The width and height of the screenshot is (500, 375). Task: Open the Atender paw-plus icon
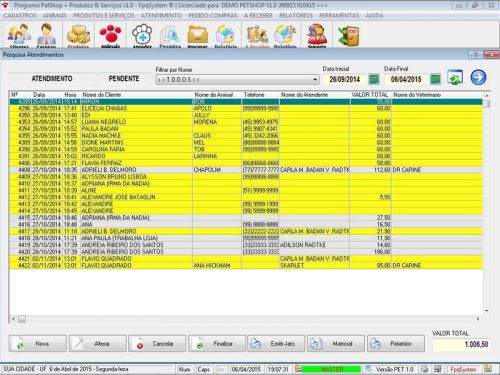142,35
